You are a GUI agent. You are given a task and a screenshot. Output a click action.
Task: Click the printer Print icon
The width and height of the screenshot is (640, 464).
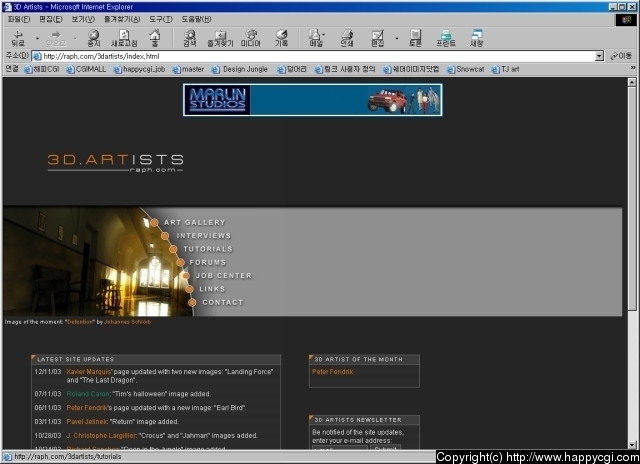click(x=347, y=38)
